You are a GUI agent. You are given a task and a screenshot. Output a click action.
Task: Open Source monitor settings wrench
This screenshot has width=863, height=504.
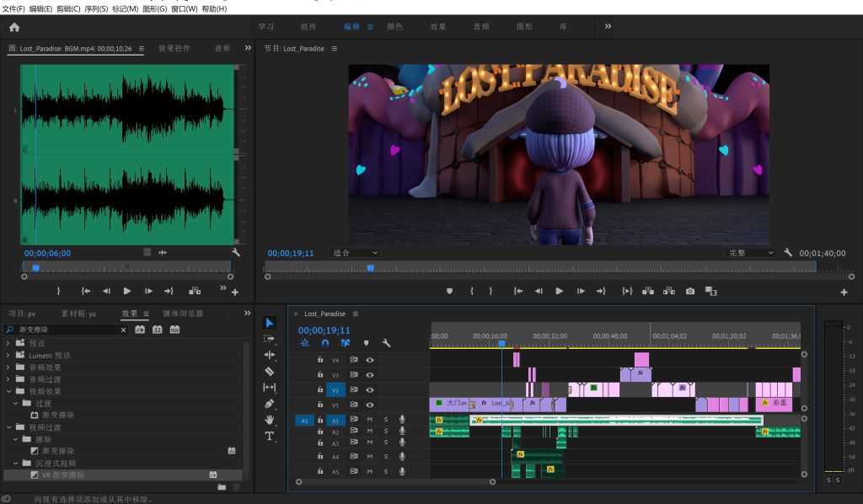tap(236, 253)
